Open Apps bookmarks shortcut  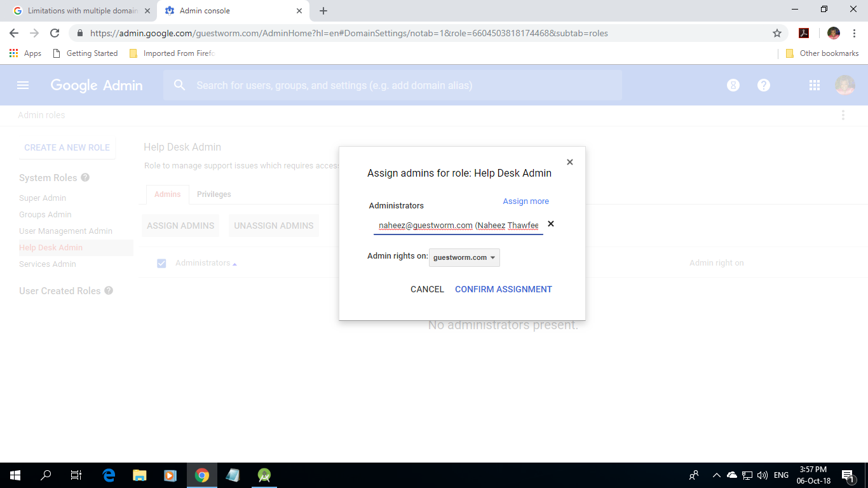pos(25,53)
